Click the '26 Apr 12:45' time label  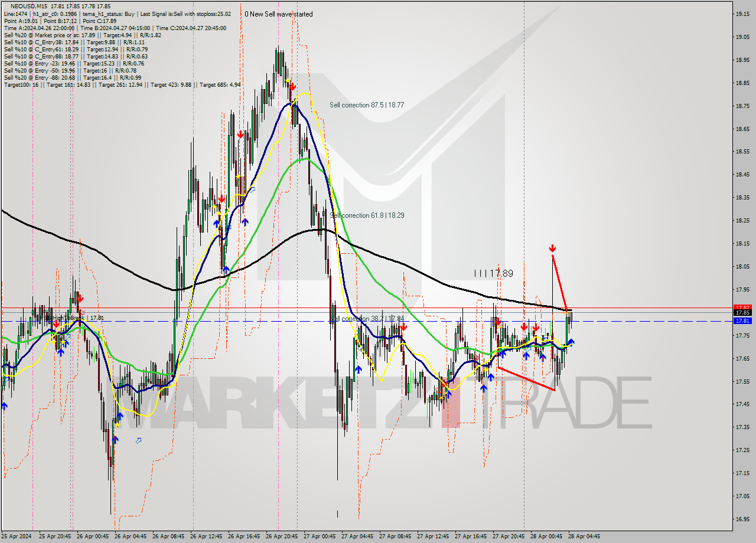coord(206,537)
